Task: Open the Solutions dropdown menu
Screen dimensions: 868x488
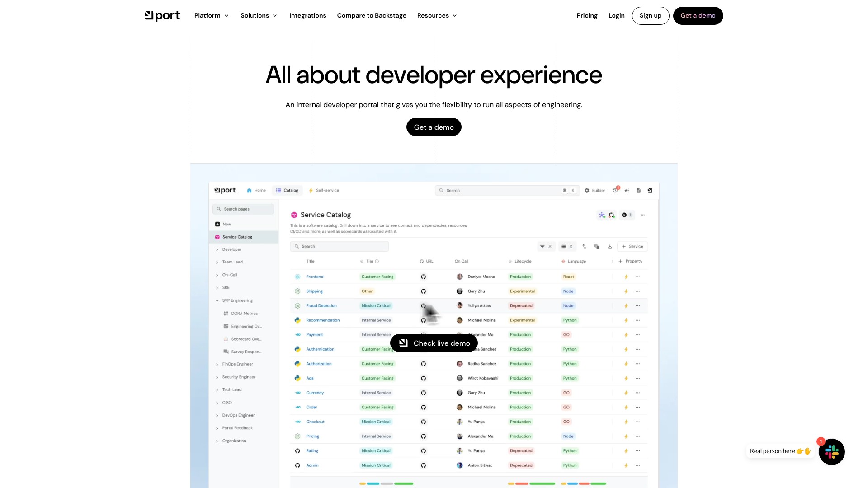Action: tap(259, 16)
